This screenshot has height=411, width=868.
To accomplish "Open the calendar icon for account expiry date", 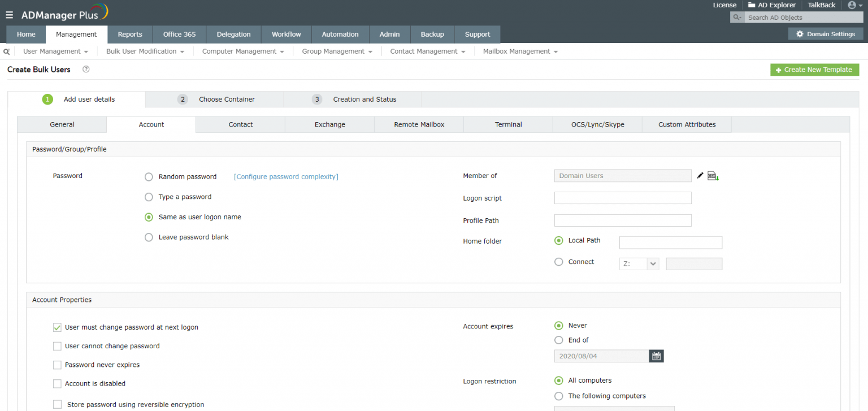I will tap(656, 356).
